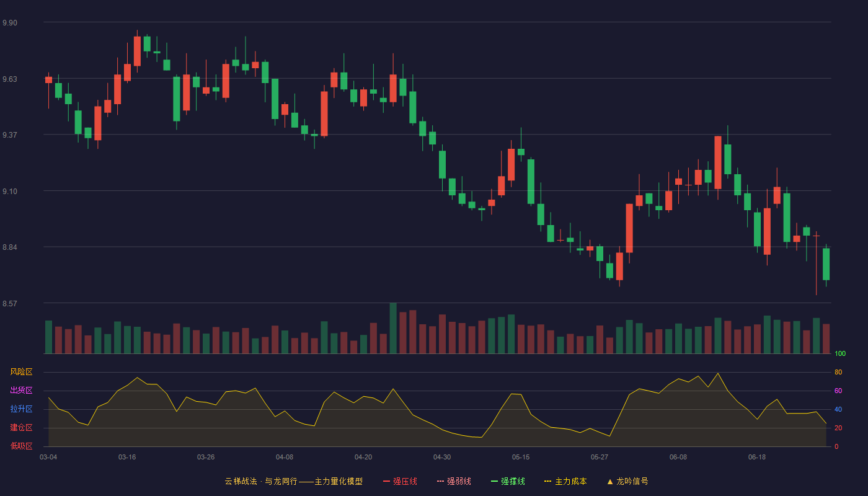
Task: Click the 9.90 price axis label
Action: pos(10,23)
